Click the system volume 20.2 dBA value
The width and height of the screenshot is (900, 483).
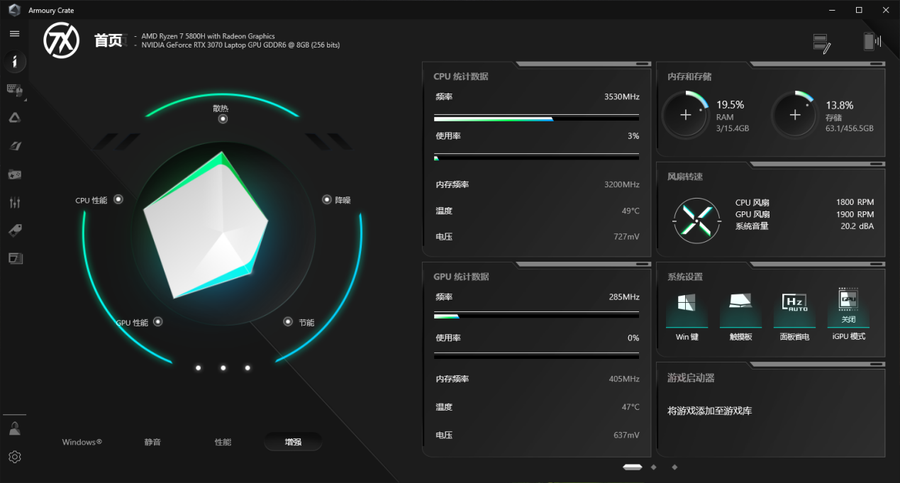pyautogui.click(x=857, y=226)
